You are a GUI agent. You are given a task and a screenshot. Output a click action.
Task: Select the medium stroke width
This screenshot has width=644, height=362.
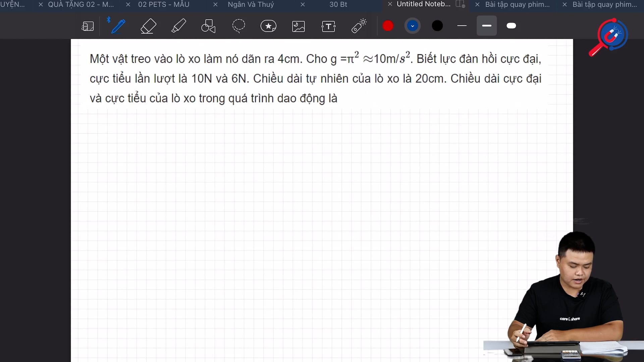tap(487, 26)
